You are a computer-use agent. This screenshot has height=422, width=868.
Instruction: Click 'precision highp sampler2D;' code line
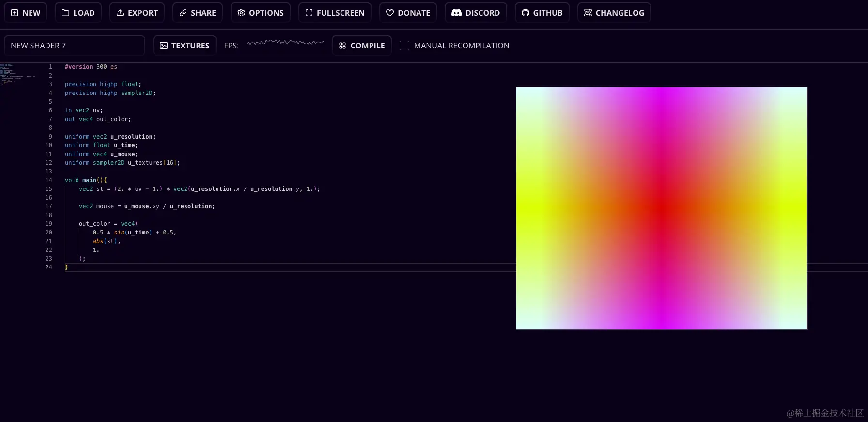[x=110, y=93]
